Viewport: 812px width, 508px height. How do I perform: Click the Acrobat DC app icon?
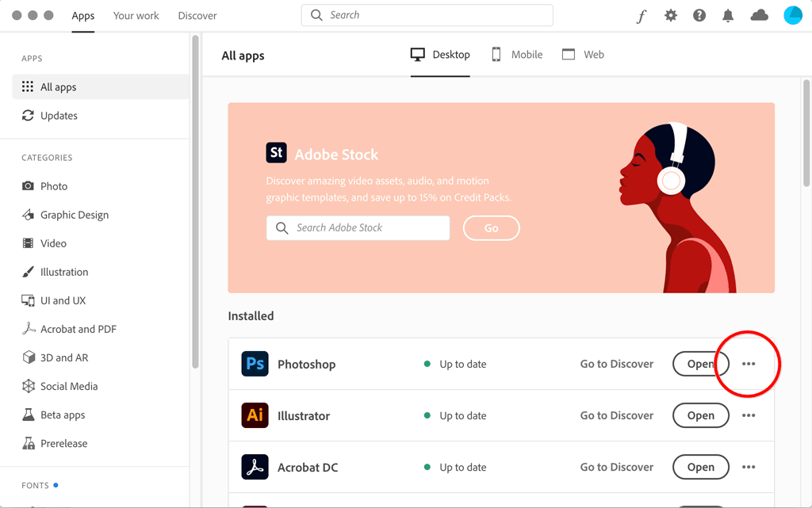click(255, 467)
